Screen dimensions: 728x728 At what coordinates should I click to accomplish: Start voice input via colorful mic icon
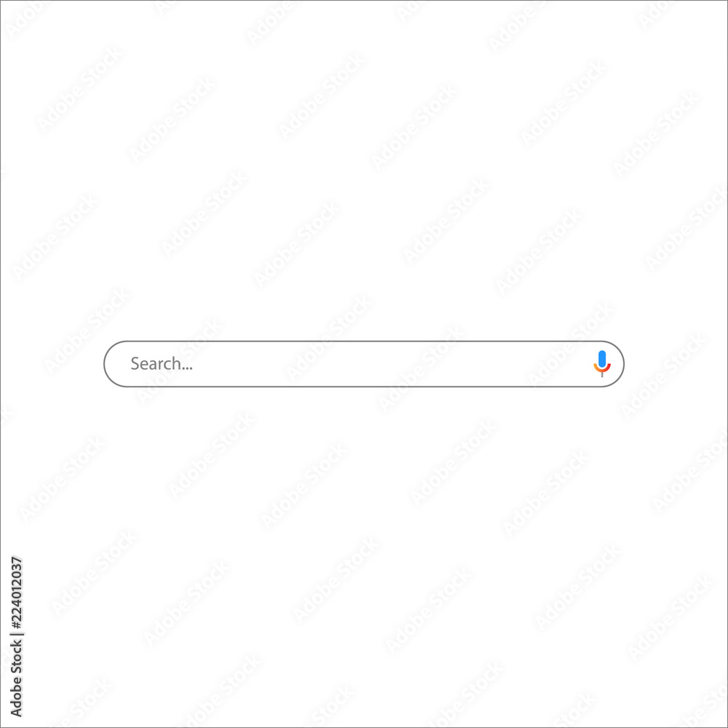tap(602, 363)
